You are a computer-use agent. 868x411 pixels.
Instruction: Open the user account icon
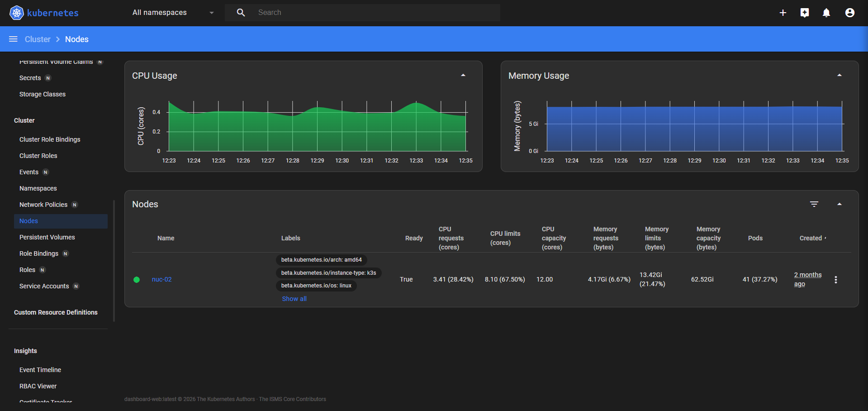pyautogui.click(x=850, y=13)
